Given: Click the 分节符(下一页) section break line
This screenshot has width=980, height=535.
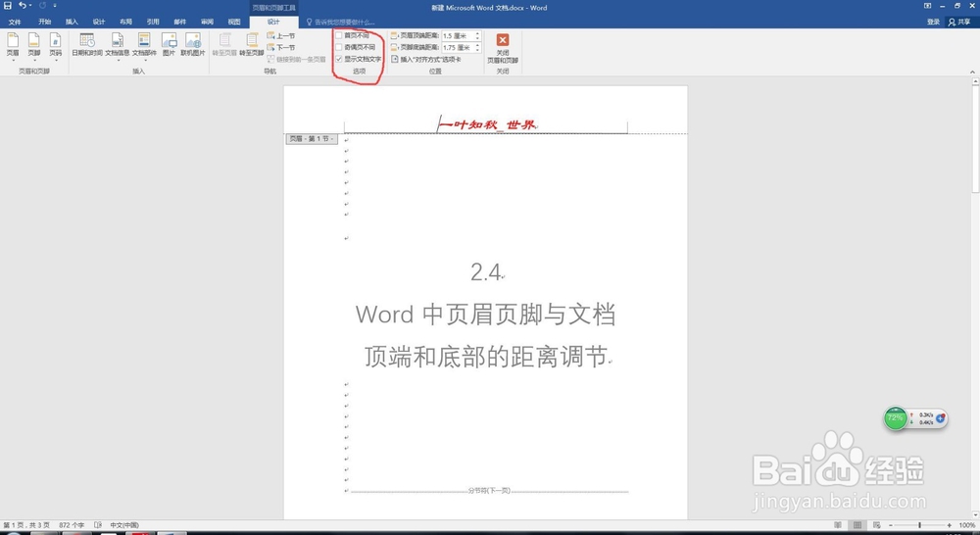Looking at the screenshot, I should click(x=489, y=491).
